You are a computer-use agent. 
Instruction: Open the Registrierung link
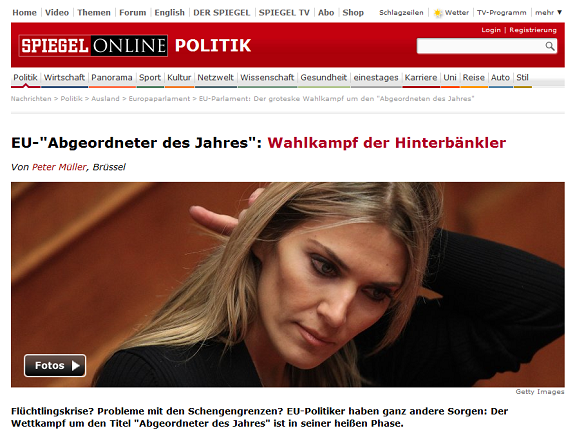pyautogui.click(x=532, y=30)
